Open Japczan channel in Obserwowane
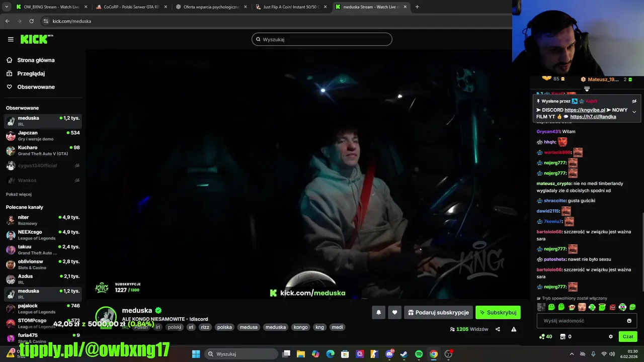This screenshot has width=644, height=362. (43, 136)
